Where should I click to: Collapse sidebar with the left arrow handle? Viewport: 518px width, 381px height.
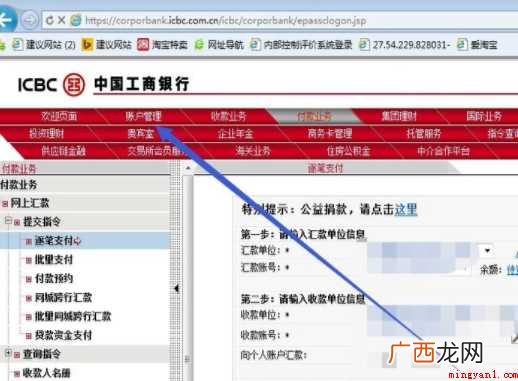click(176, 289)
